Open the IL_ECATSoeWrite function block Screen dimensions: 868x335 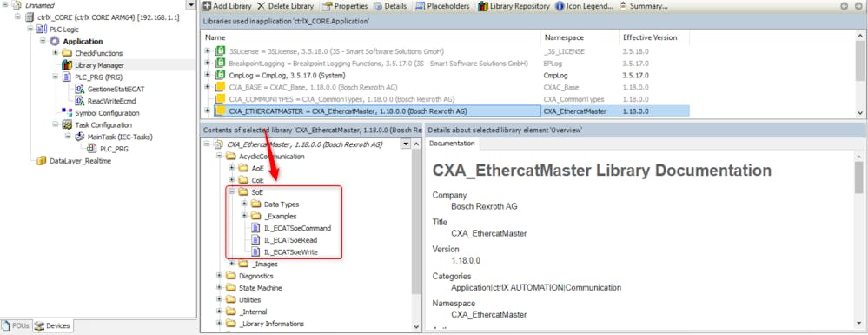[x=285, y=251]
